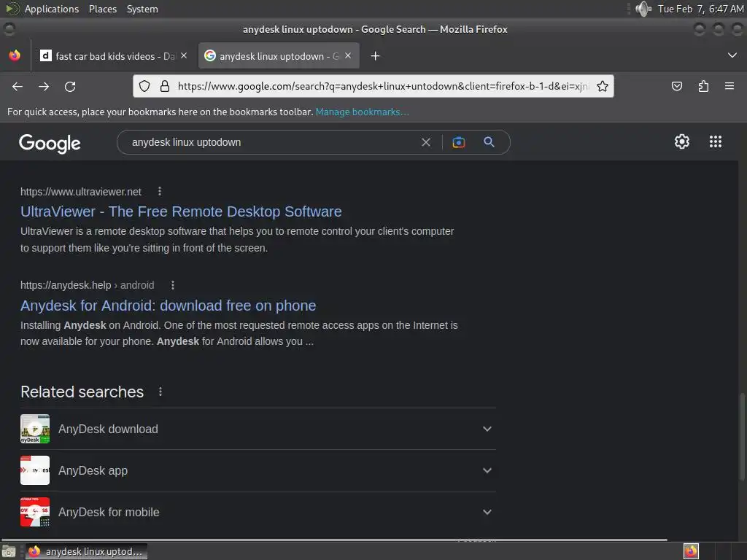Click the AnyDesk for mobile text
The width and height of the screenshot is (747, 560).
pyautogui.click(x=109, y=512)
